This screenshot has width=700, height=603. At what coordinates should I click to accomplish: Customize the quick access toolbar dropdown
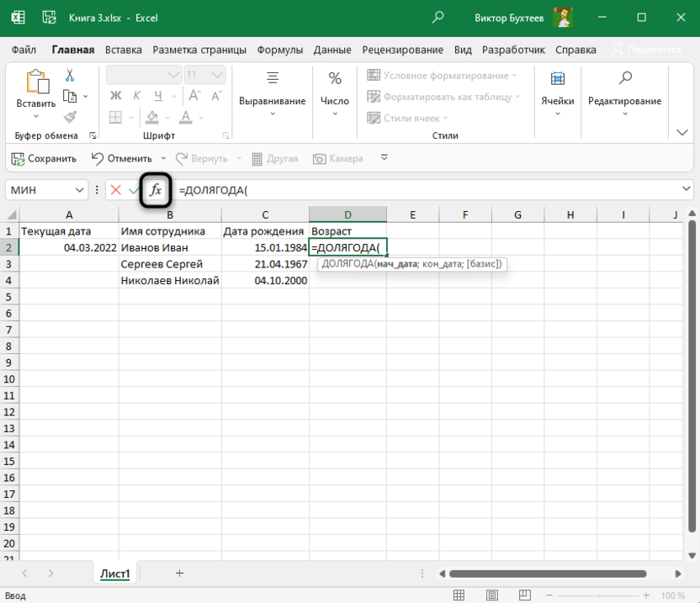[384, 157]
